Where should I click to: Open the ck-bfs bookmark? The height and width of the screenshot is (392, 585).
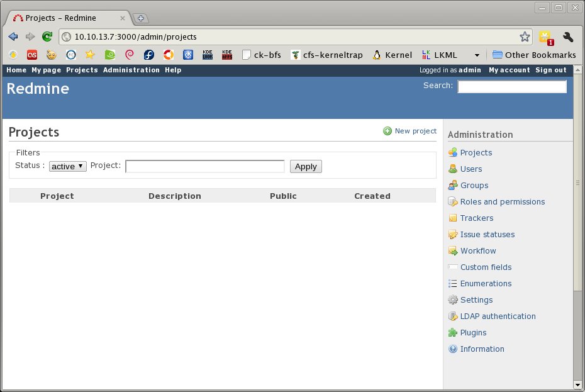[262, 55]
